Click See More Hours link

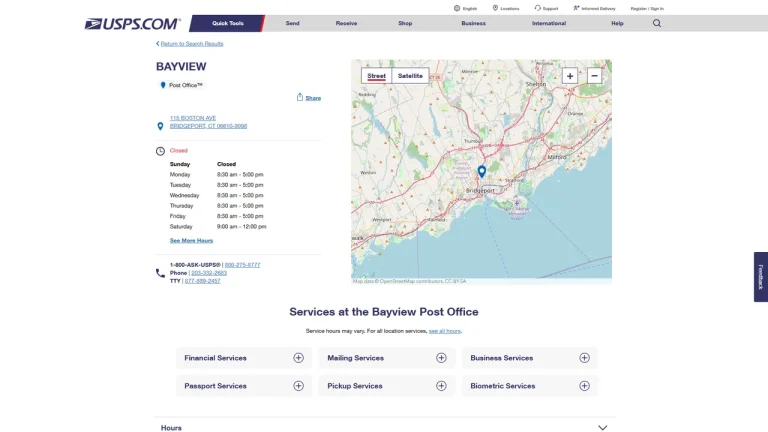(191, 240)
